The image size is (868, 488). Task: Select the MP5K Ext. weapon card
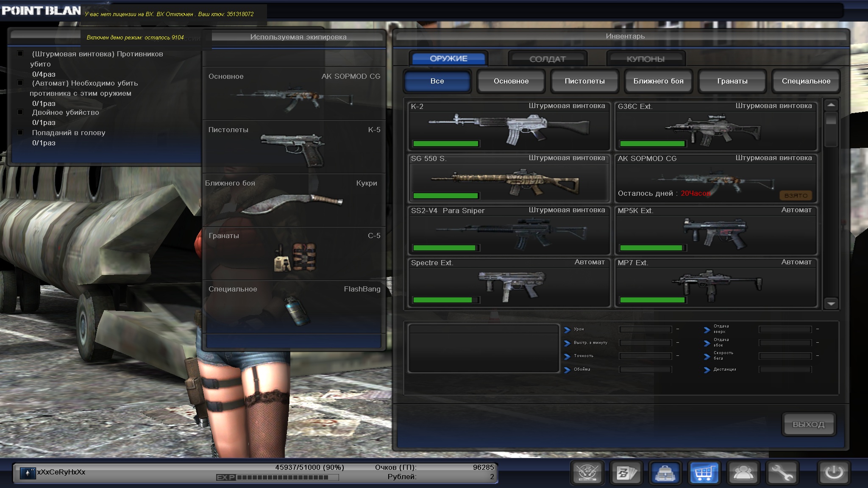click(716, 230)
